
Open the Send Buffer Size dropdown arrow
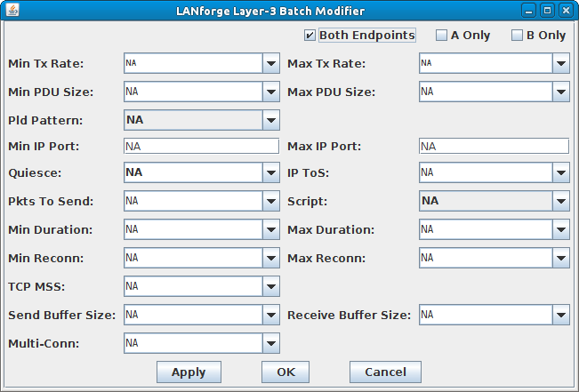pos(271,315)
